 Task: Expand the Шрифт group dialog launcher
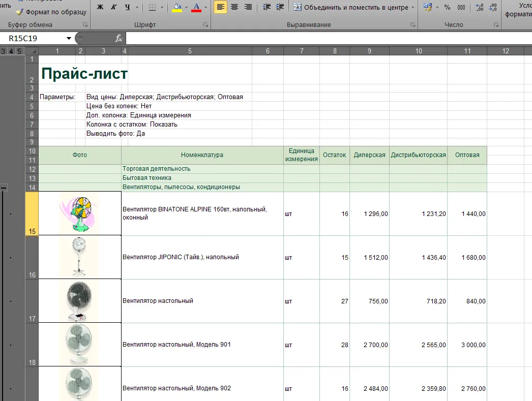[205, 25]
